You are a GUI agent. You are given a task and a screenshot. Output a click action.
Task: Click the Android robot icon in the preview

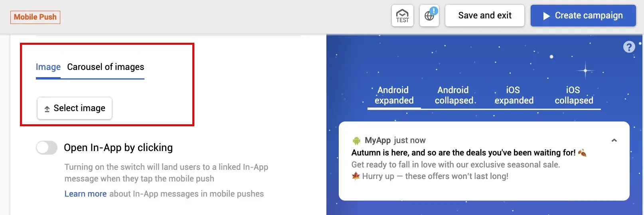point(356,141)
